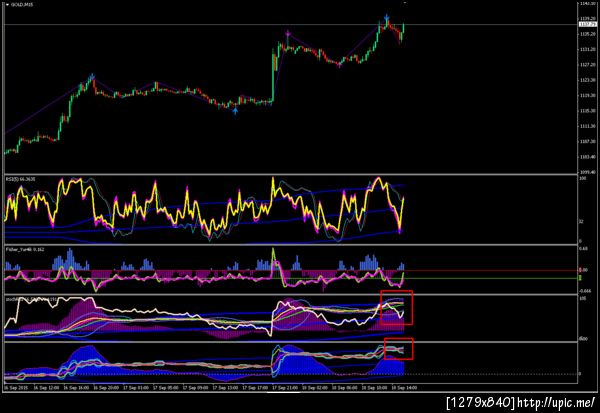The image size is (600, 413).
Task: Select the 1123.20 price axis label
Action: coord(587,80)
